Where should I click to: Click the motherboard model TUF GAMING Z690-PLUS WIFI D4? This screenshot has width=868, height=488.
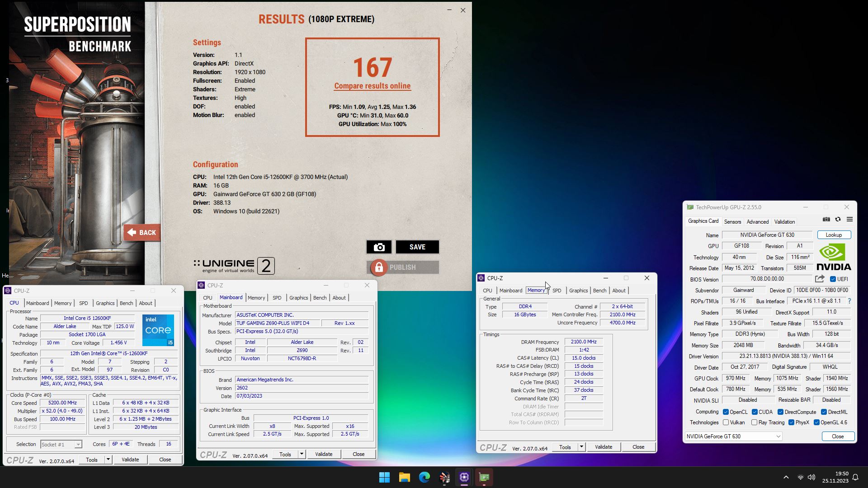pyautogui.click(x=278, y=324)
